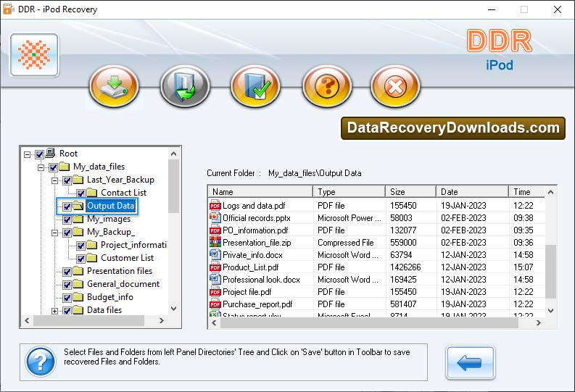Select the General_document tree folder

coord(123,284)
